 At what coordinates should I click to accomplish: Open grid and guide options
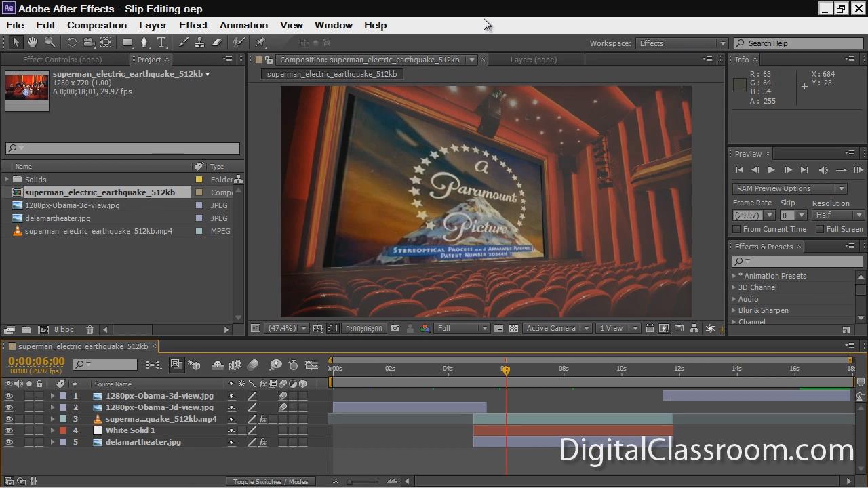coord(317,329)
